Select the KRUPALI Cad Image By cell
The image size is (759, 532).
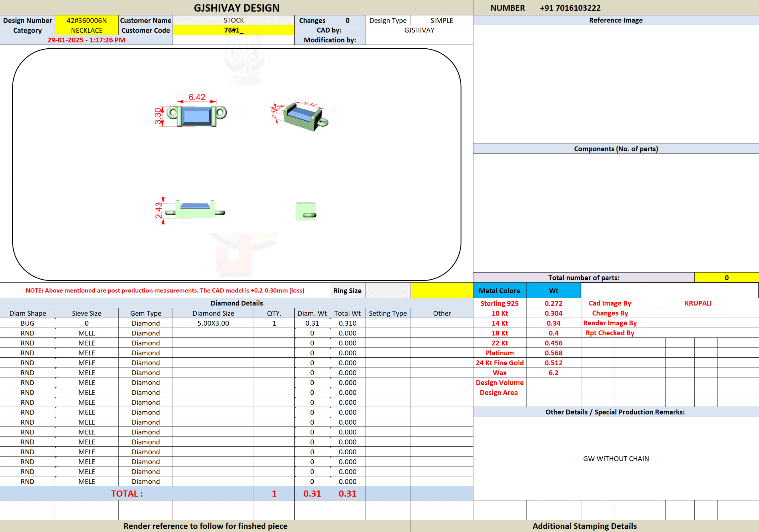[698, 303]
